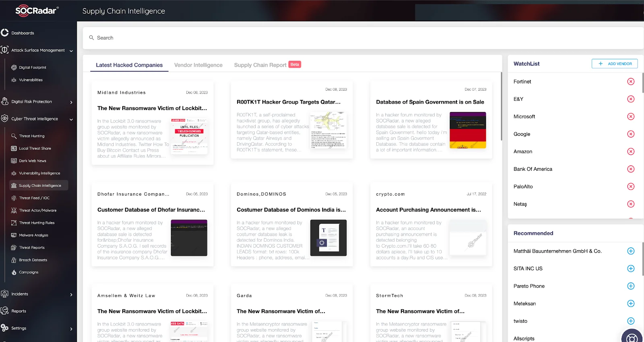
Task: Open Account Purchasing Announcement crypto.com article
Action: point(428,210)
